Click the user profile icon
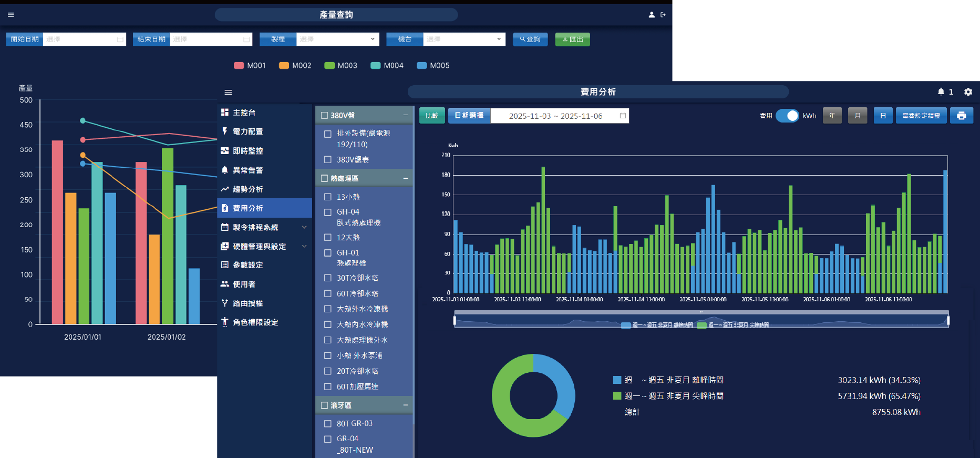The image size is (980, 458). pos(652,15)
